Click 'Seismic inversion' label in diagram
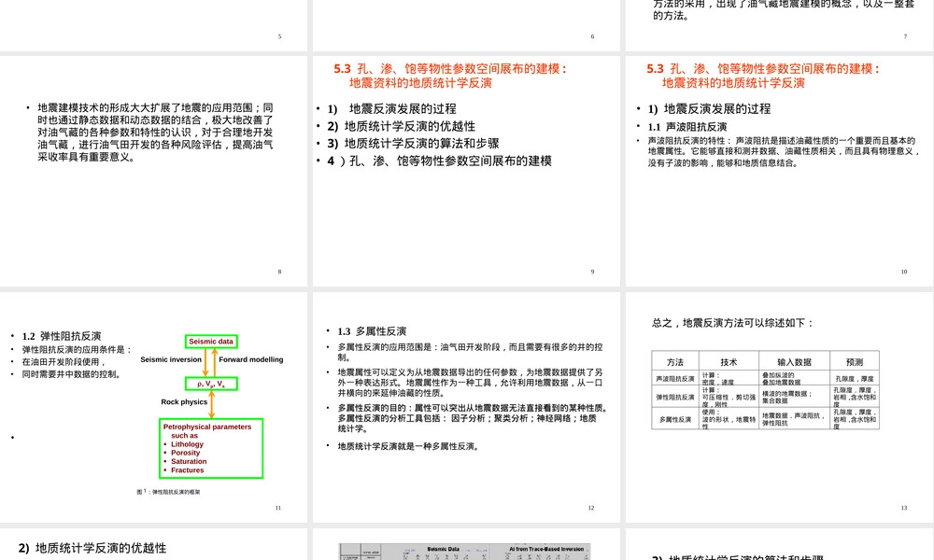The height and width of the screenshot is (560, 934). coord(171,359)
